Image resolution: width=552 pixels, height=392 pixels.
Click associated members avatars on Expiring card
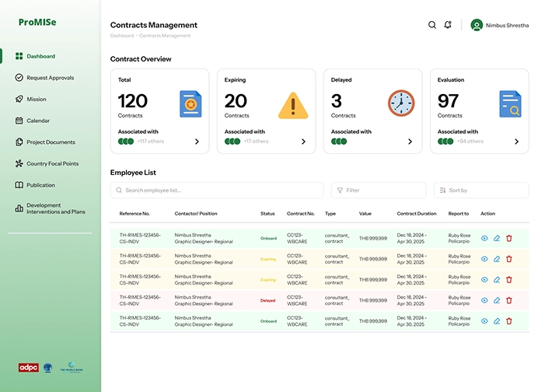[x=232, y=142]
